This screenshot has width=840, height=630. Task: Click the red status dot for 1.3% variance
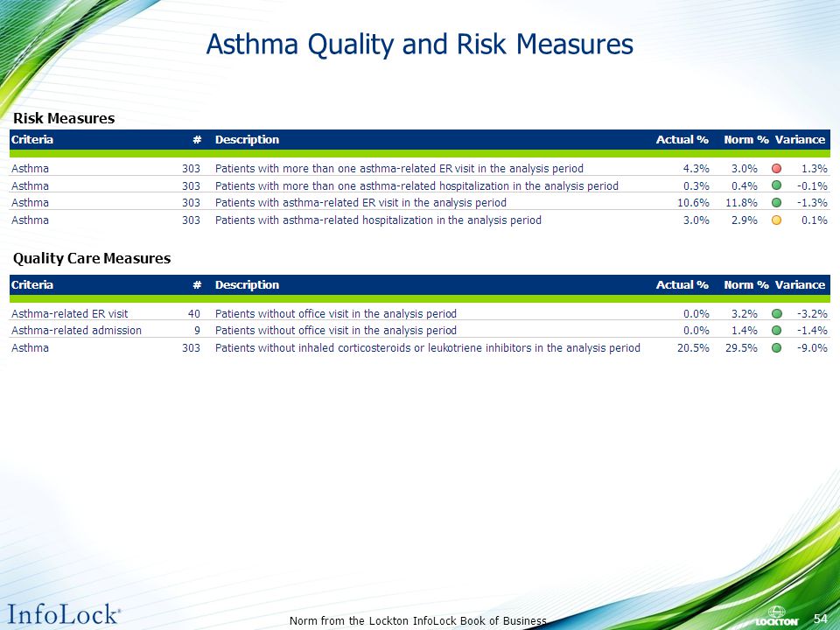pyautogui.click(x=776, y=168)
